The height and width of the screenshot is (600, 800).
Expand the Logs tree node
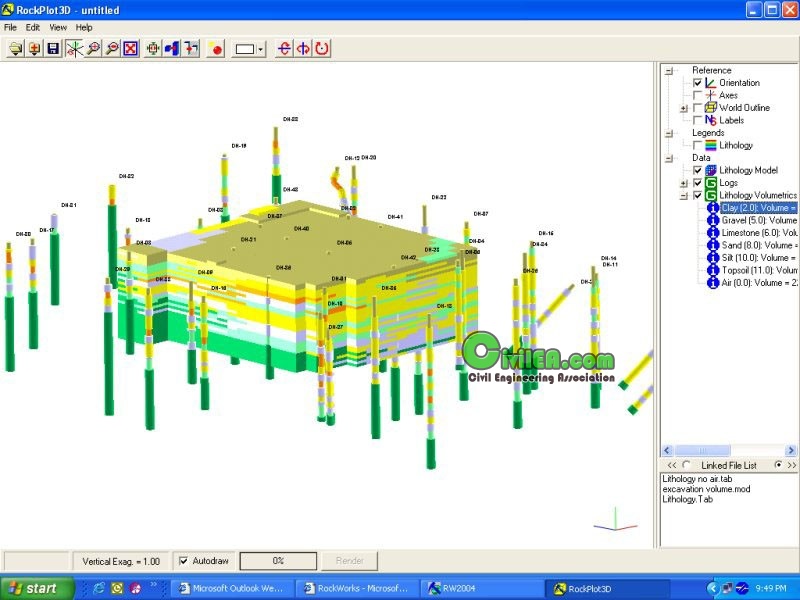684,183
